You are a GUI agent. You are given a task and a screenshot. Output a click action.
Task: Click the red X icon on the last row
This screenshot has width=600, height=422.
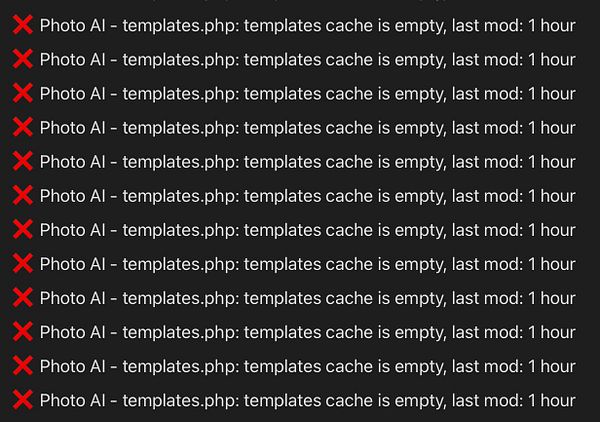click(x=23, y=400)
